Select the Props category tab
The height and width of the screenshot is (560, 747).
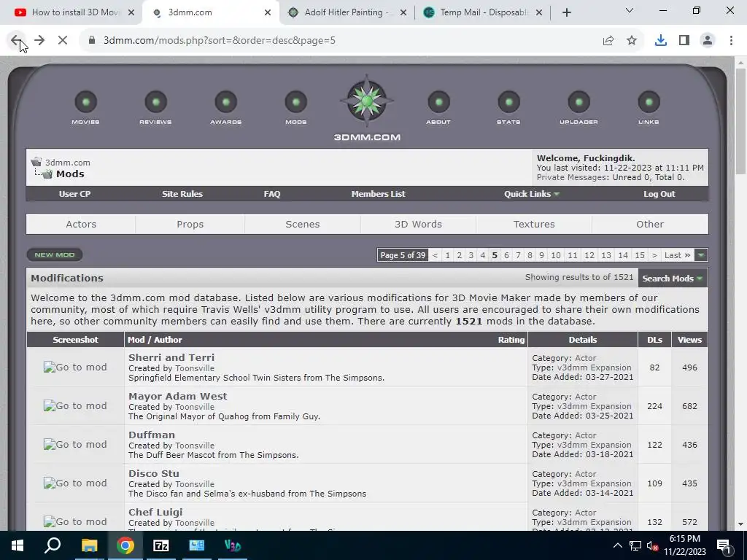[x=190, y=225]
